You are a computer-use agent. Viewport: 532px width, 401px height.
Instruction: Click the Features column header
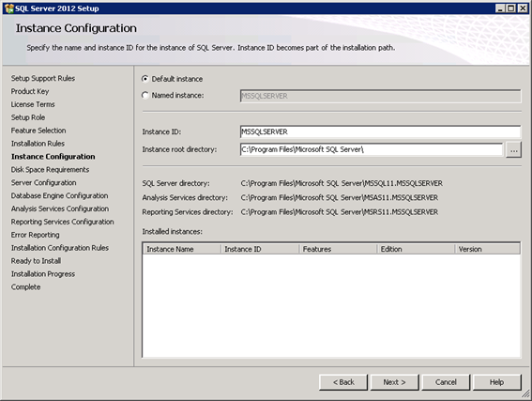click(x=338, y=249)
